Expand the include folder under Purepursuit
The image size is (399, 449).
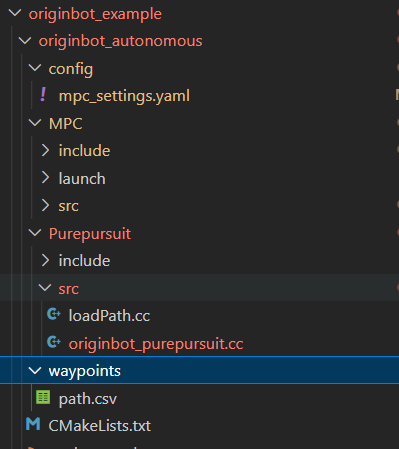[45, 260]
